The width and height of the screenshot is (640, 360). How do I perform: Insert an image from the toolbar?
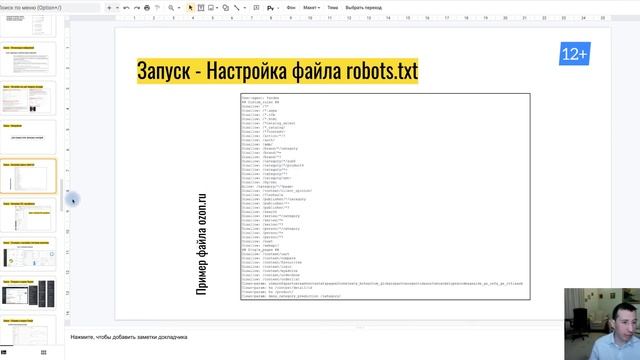click(x=211, y=8)
